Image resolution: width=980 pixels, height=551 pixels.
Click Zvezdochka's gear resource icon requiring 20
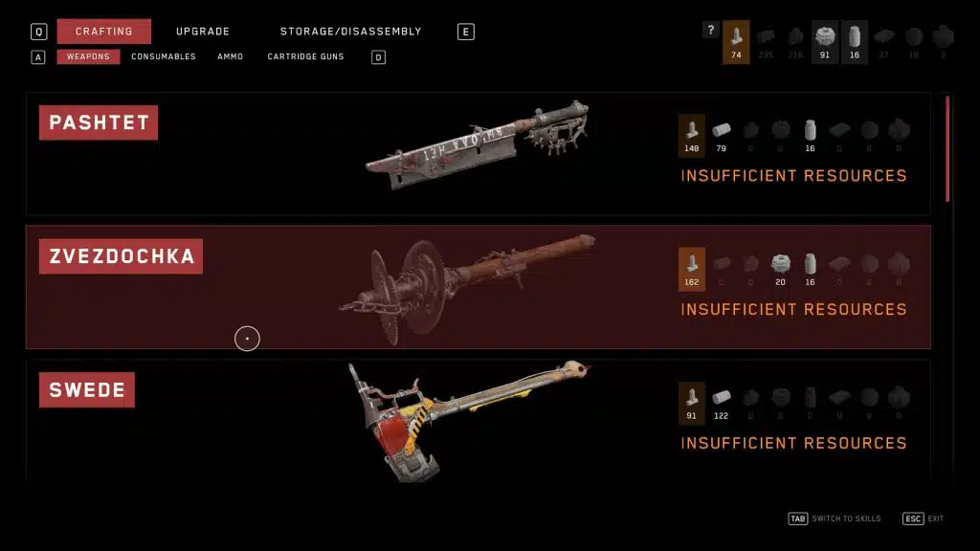(x=781, y=269)
